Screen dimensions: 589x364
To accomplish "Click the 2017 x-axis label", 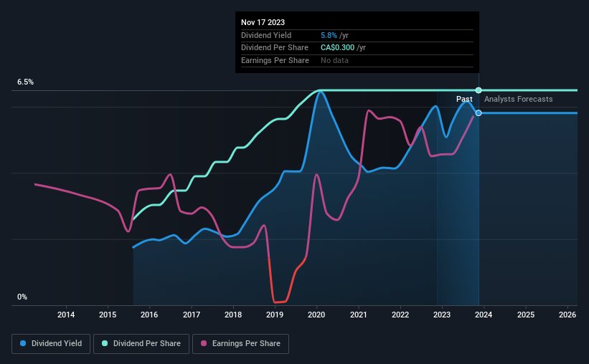I will 192,315.
